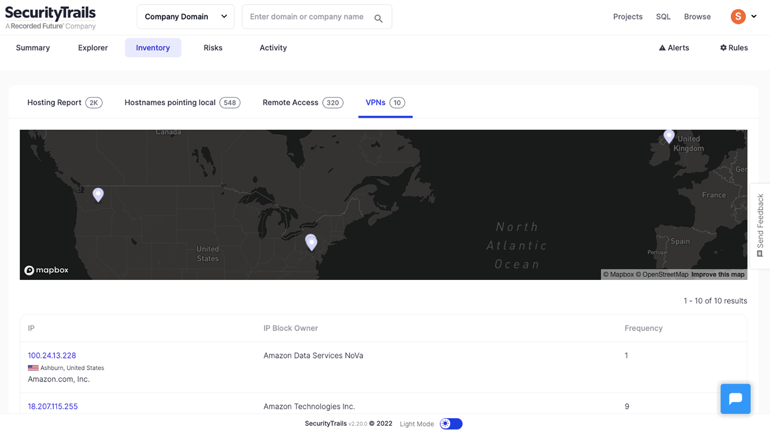
Task: Switch to the Explorer tab
Action: pos(93,48)
